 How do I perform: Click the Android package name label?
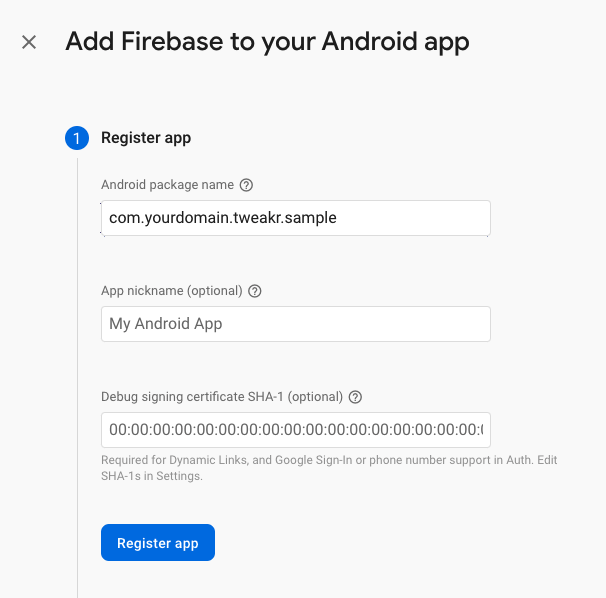[x=167, y=185]
